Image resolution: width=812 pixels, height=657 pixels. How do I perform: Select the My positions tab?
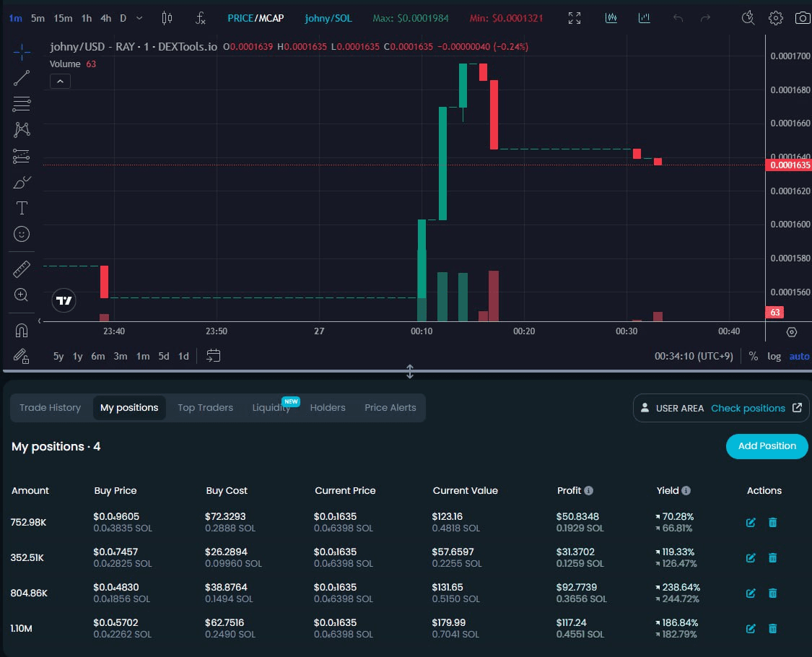[129, 408]
